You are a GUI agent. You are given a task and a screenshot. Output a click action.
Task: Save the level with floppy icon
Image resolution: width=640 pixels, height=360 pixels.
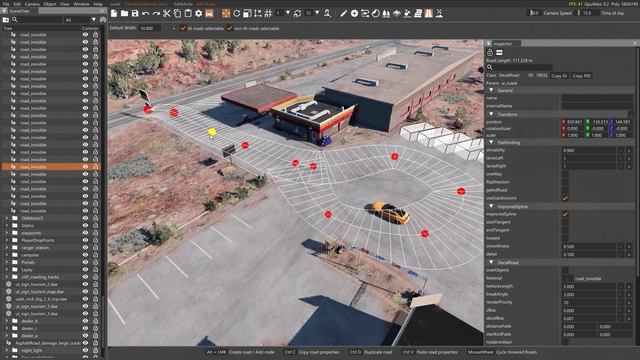coord(135,13)
